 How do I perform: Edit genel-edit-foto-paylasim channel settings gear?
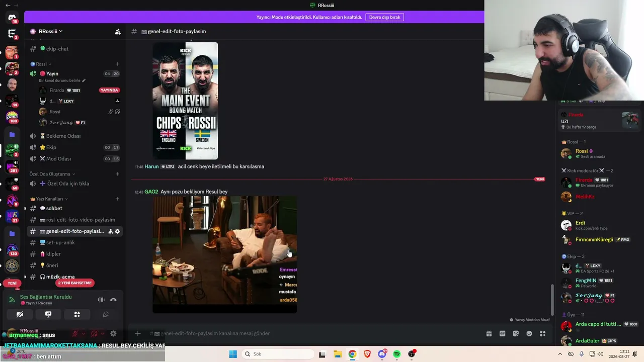click(x=118, y=231)
